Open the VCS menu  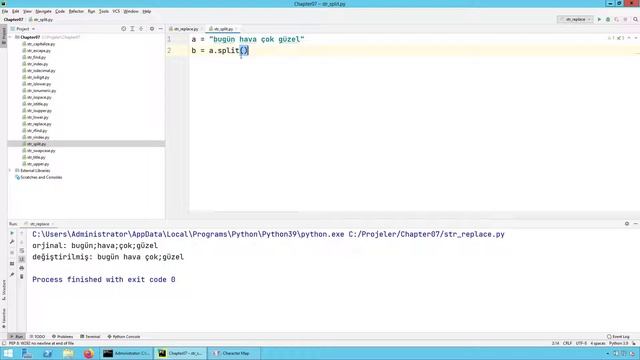click(116, 11)
